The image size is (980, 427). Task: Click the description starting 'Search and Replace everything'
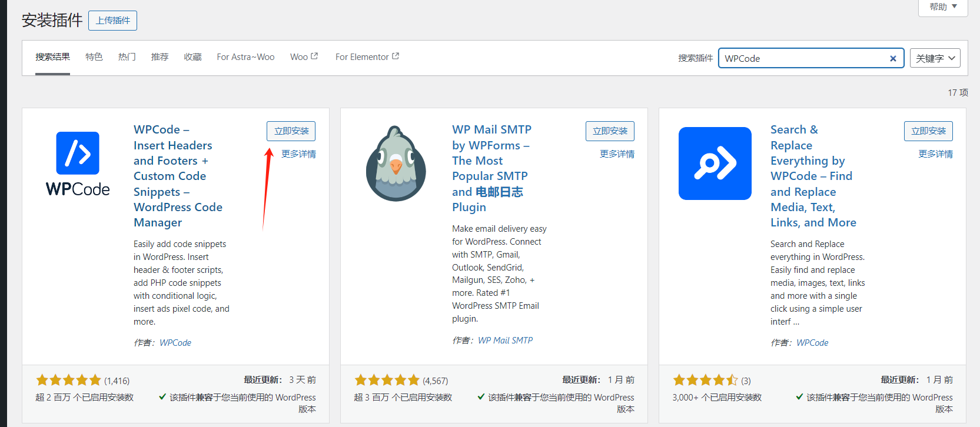pos(818,283)
